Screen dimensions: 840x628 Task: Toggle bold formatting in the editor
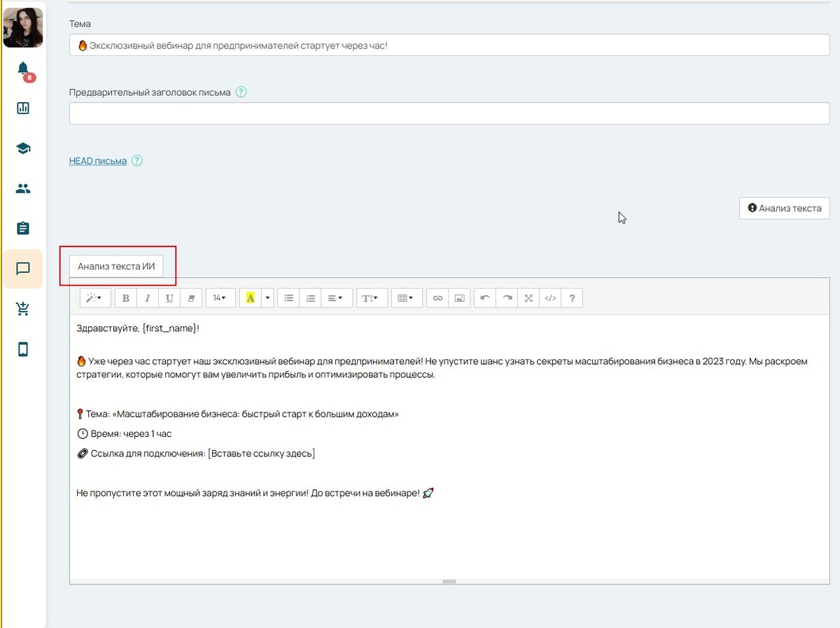pos(126,298)
